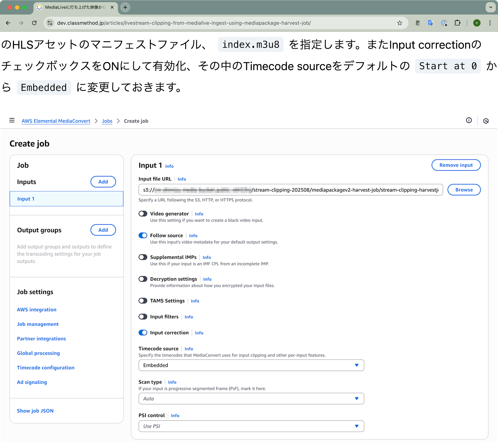Click the Input file URL field
Screen dimensions: 498x448
tap(291, 190)
